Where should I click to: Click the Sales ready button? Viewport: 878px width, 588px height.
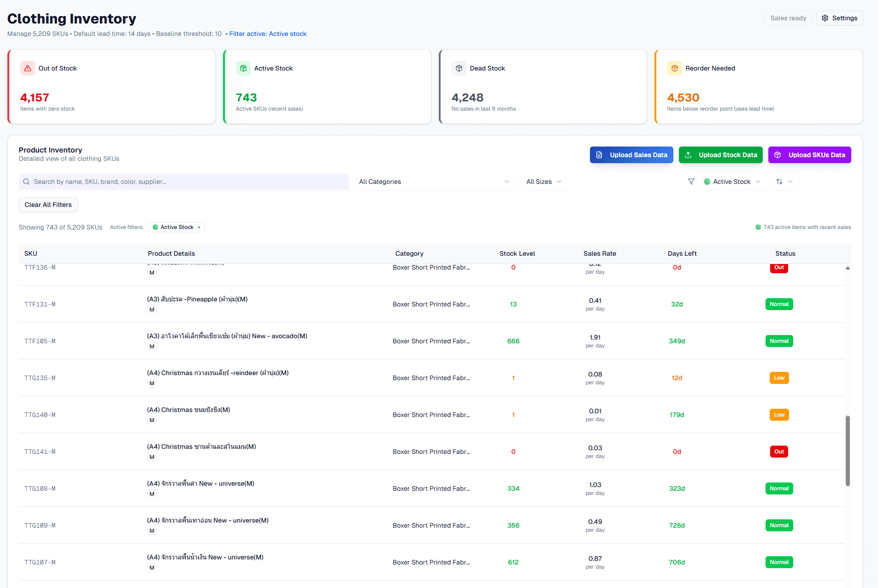click(788, 18)
